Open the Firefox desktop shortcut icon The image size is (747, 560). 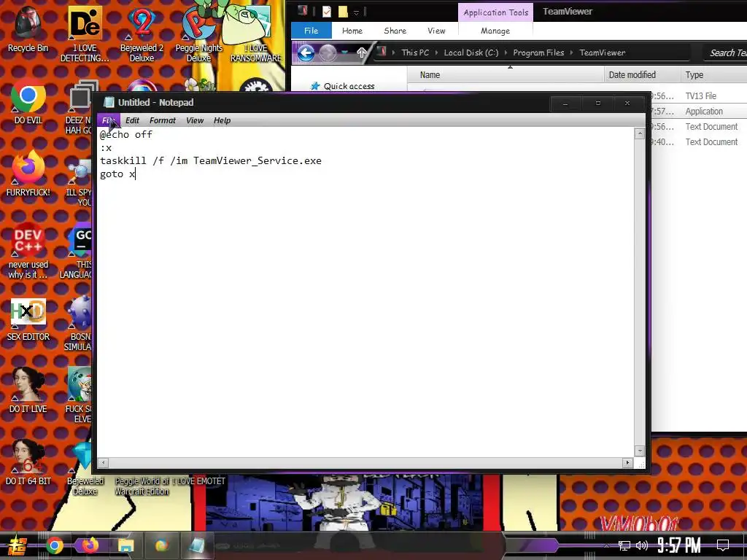(28, 174)
